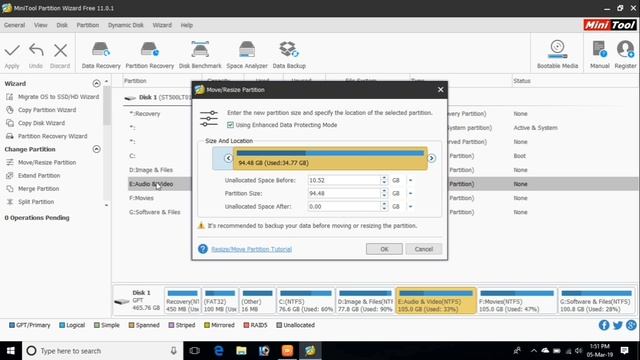Select Move/Resize Partition in sidebar

point(47,162)
